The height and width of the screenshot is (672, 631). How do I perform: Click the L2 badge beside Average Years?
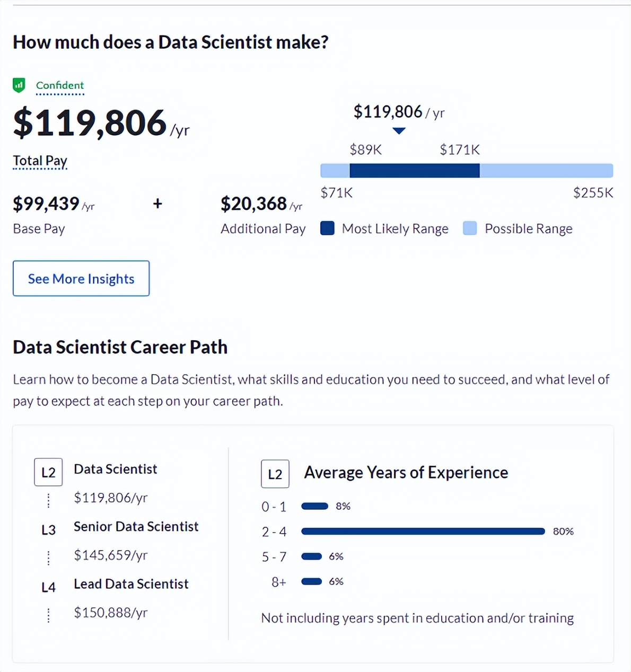(275, 474)
